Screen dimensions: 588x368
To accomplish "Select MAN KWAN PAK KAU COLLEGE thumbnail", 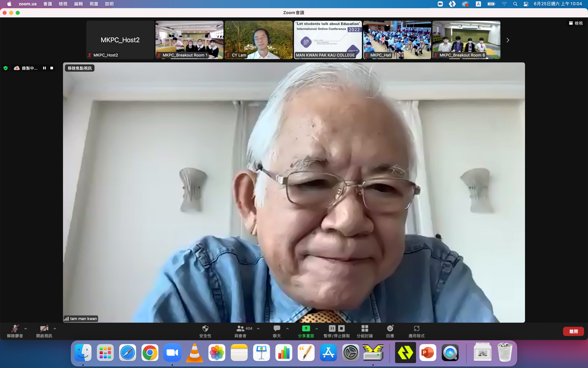I will pyautogui.click(x=328, y=40).
